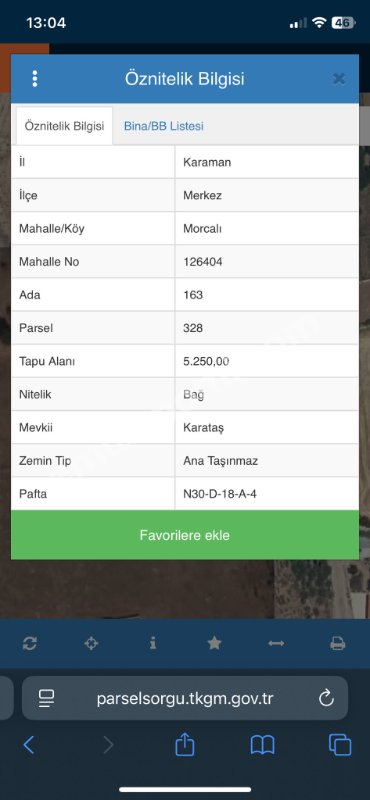Tap the crosshair locate icon

pyautogui.click(x=91, y=643)
